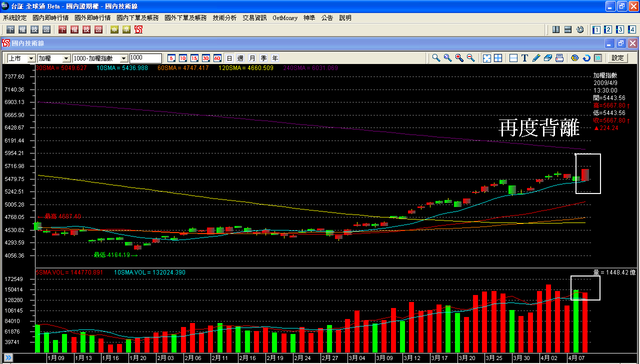Click the fourth red toolbar icon
640x364 pixels.
(98, 30)
